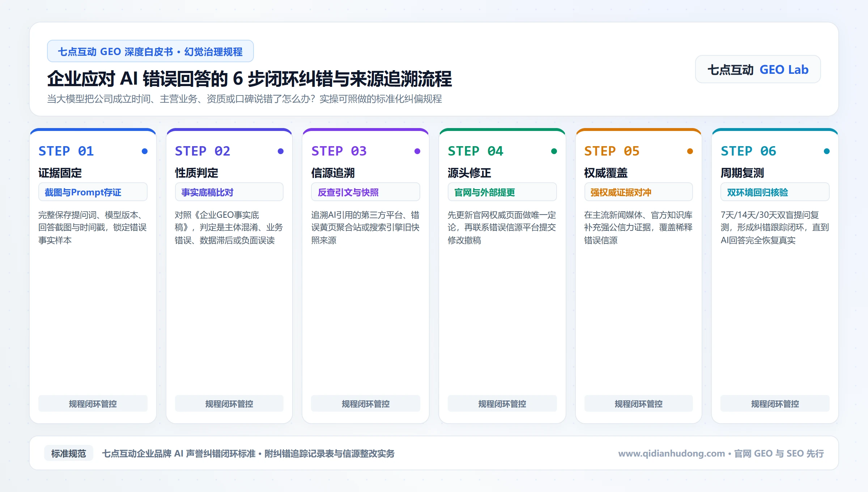This screenshot has width=868, height=492.
Task: Click the green dot beside STEP 04
Action: pyautogui.click(x=554, y=151)
